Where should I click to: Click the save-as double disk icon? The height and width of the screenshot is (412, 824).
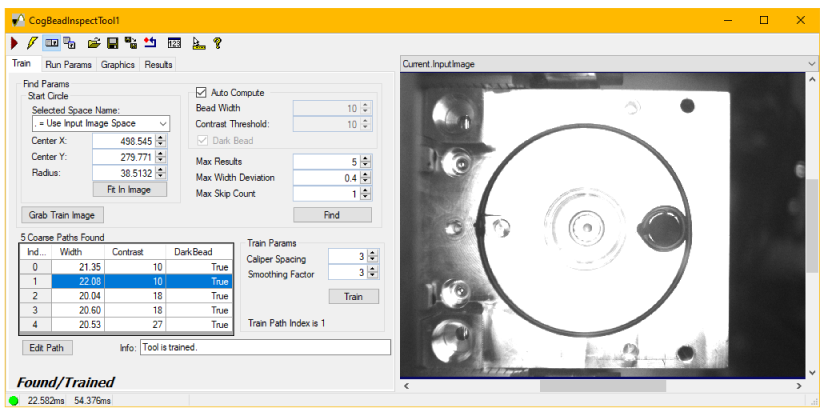tap(131, 43)
